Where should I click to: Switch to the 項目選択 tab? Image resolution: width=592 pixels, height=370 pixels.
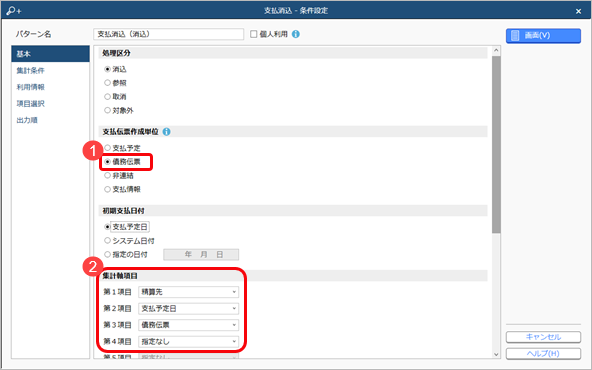click(x=51, y=103)
